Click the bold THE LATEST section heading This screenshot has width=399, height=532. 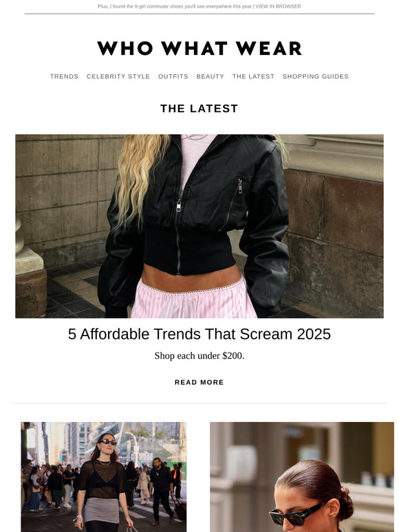[199, 109]
